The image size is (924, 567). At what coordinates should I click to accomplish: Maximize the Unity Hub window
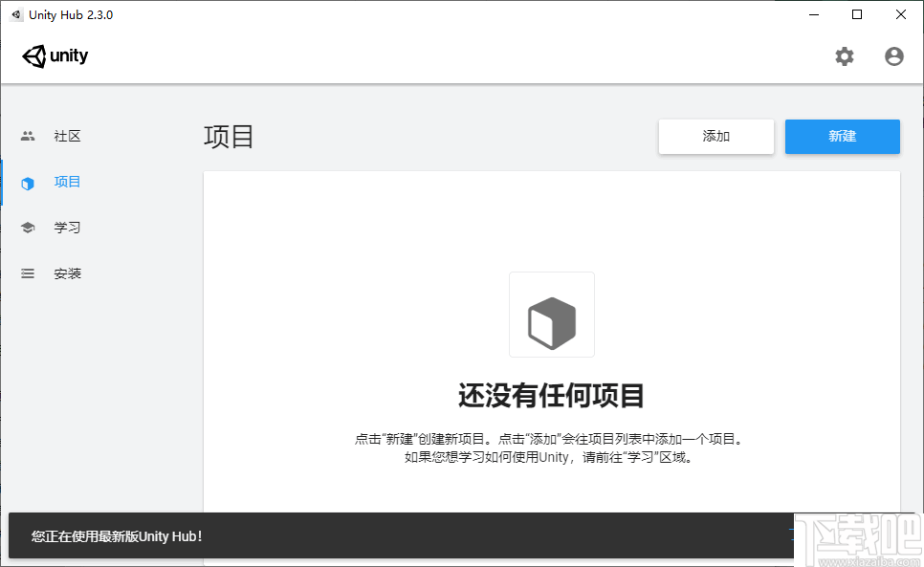[x=857, y=14]
